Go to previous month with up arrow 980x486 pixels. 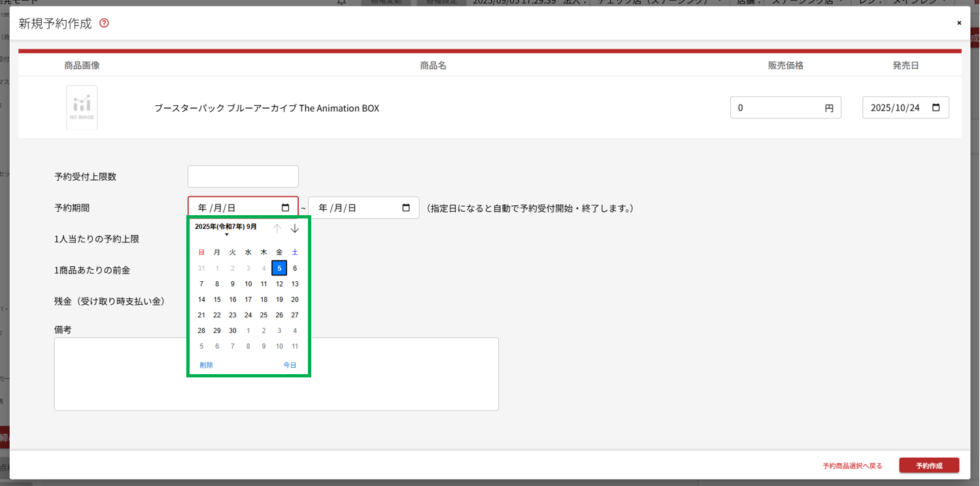(x=277, y=228)
